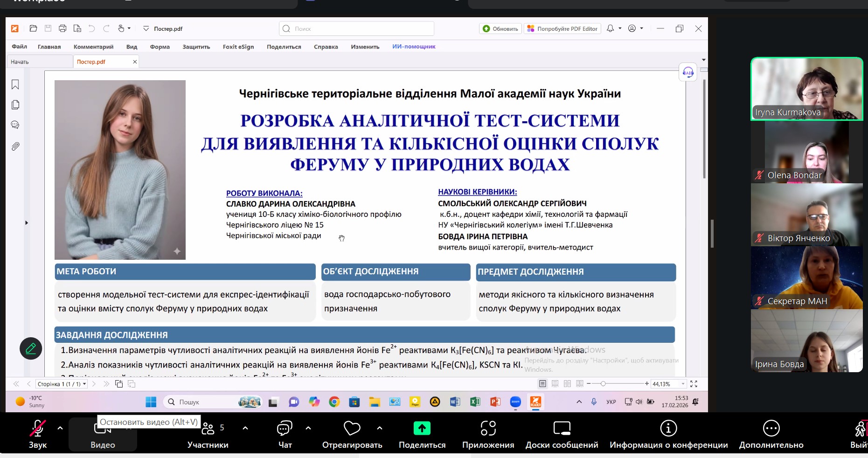Click the AI assistant floating icon
The image size is (868, 458).
[688, 72]
